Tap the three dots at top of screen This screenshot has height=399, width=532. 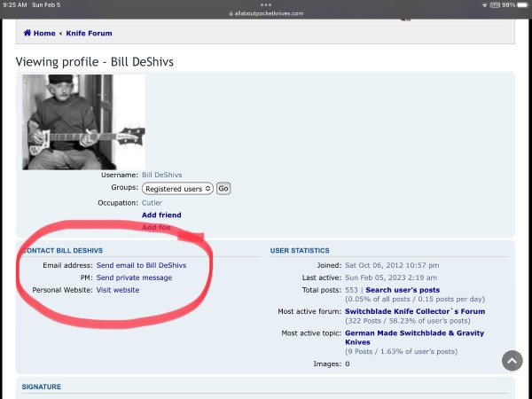[266, 4]
